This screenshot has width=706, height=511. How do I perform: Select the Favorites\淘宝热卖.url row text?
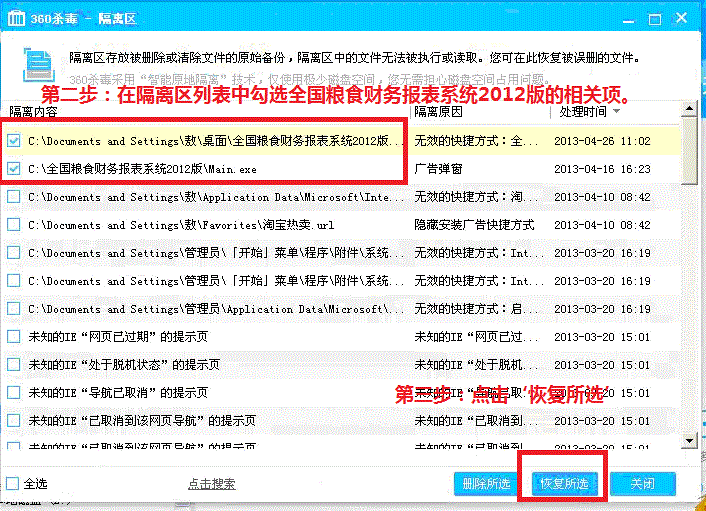[181, 225]
